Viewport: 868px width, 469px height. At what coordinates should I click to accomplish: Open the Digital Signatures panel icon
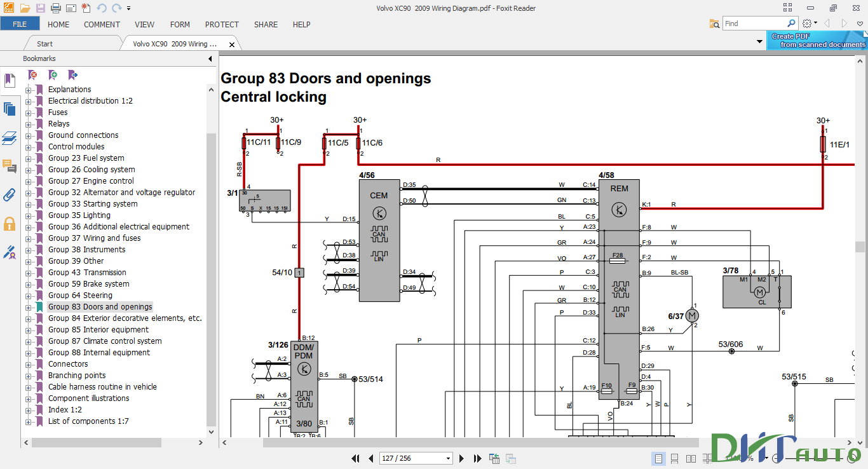click(10, 252)
